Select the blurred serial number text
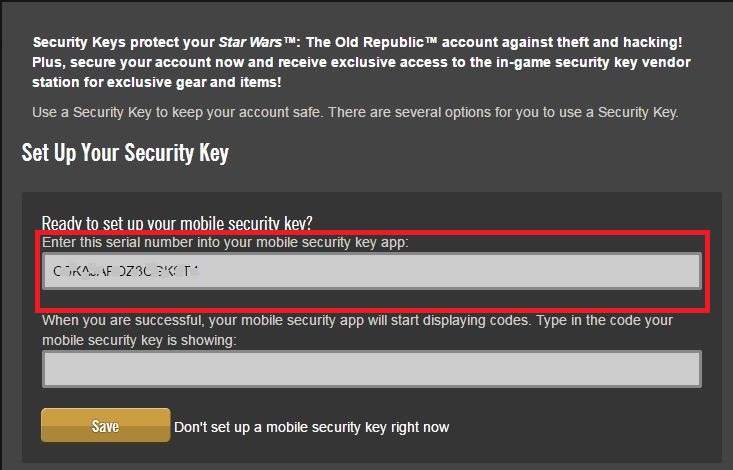 126,271
